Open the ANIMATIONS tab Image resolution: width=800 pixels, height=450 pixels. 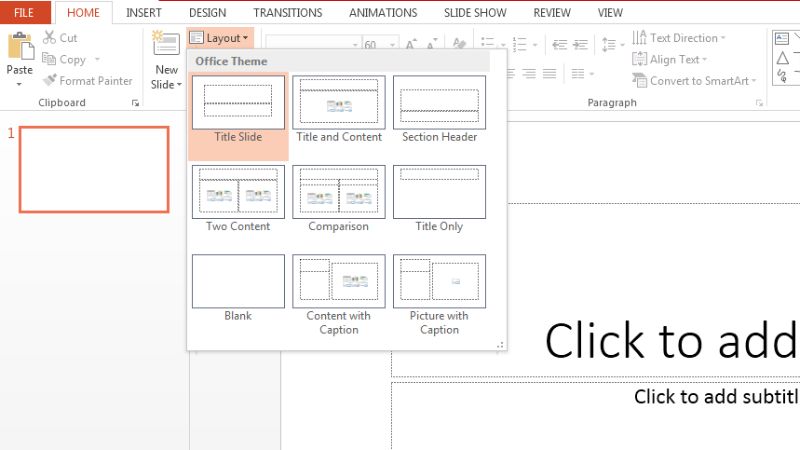(383, 12)
